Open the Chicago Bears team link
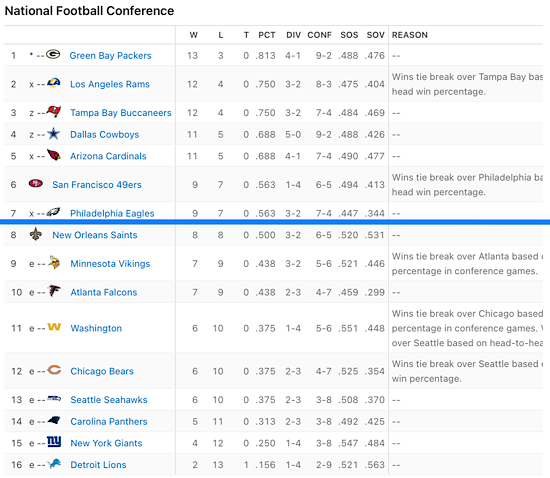Image resolution: width=550 pixels, height=478 pixels. point(102,371)
